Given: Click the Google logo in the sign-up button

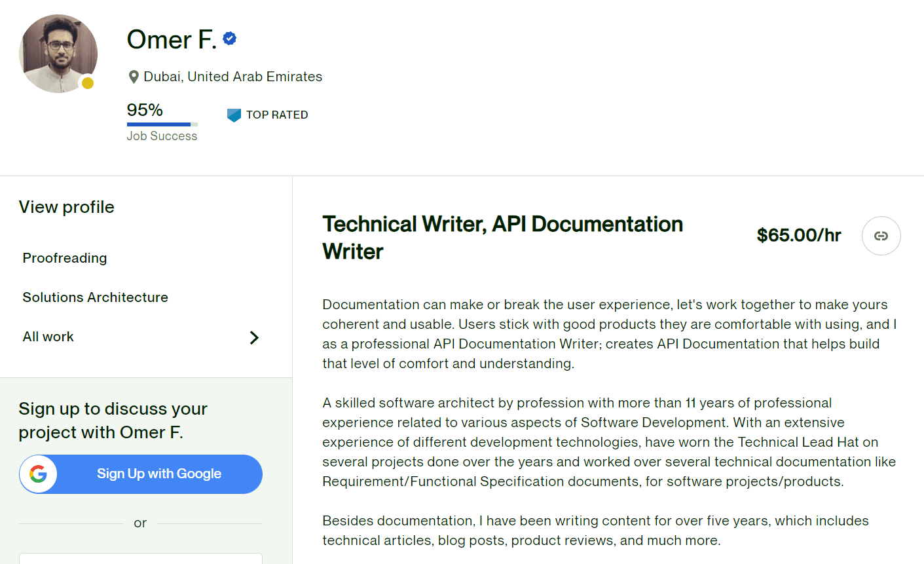Looking at the screenshot, I should [39, 474].
